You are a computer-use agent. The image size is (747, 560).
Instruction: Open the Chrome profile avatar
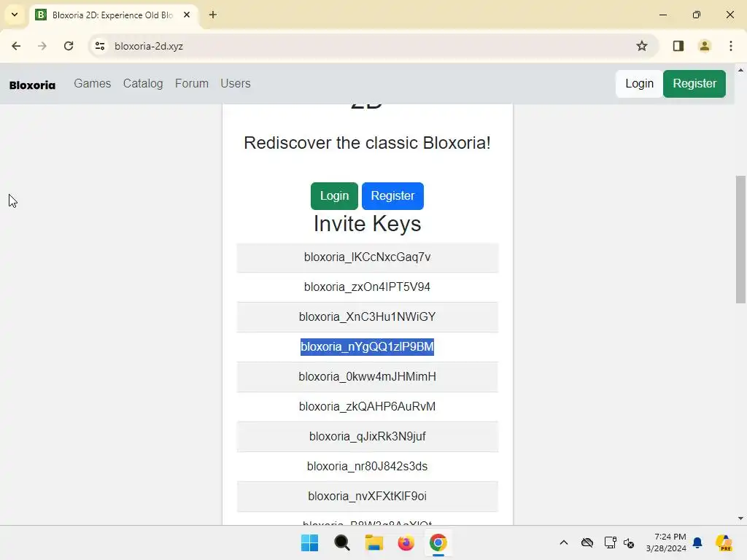point(705,46)
